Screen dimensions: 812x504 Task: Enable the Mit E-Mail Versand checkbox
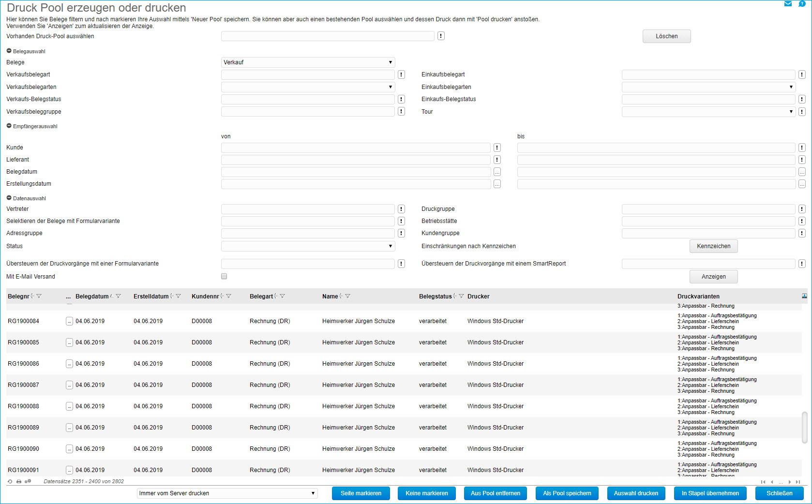224,276
